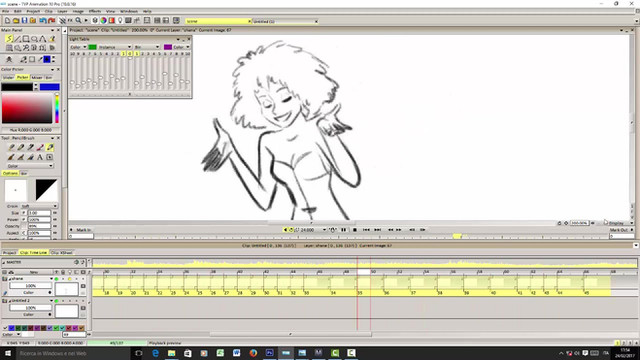The image size is (640, 360).
Task: Click the undo arrow in top toolbar
Action: pyautogui.click(x=42, y=20)
